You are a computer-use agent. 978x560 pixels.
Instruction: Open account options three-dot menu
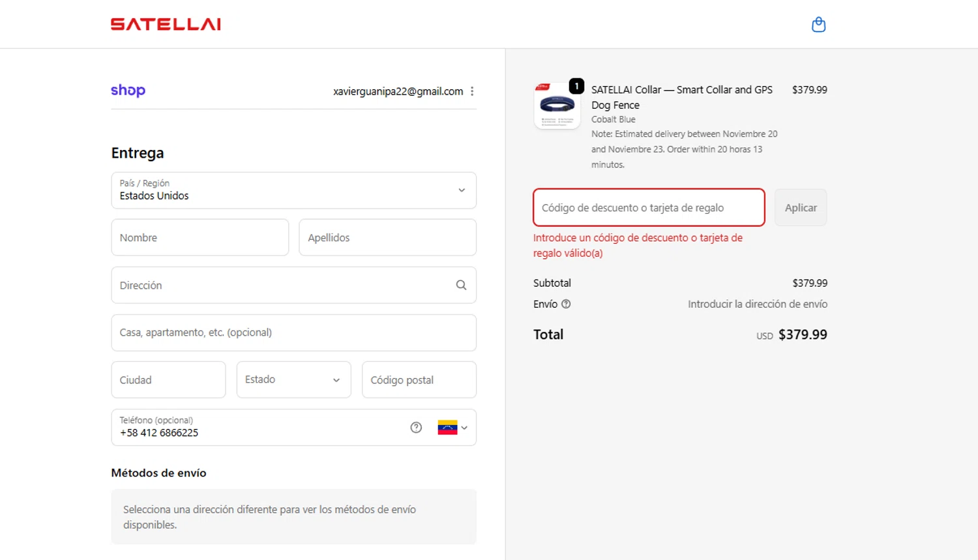(x=472, y=91)
